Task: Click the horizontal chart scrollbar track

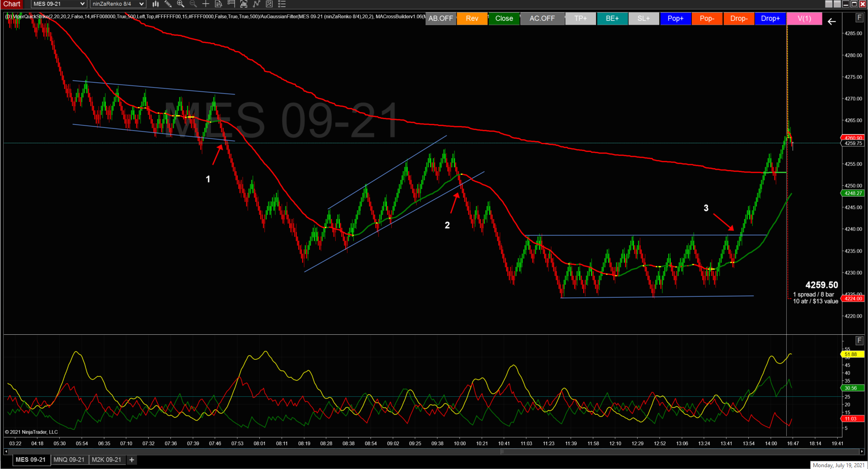Action: [434, 451]
